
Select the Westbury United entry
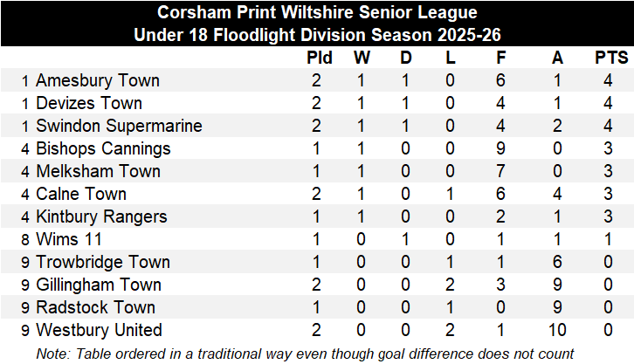[99, 331]
